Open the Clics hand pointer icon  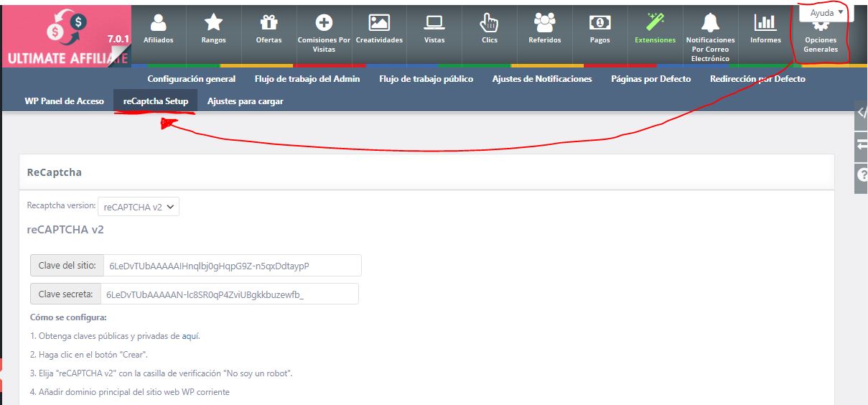[490, 24]
